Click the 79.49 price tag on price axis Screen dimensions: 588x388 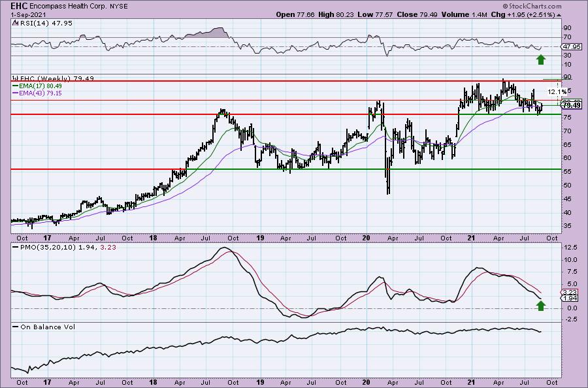pos(572,106)
